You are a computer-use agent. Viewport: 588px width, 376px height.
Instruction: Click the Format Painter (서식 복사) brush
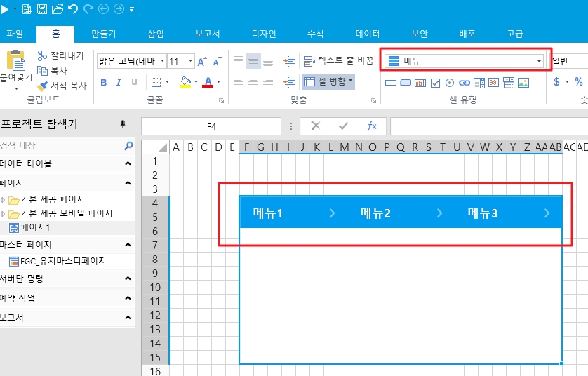[x=42, y=86]
